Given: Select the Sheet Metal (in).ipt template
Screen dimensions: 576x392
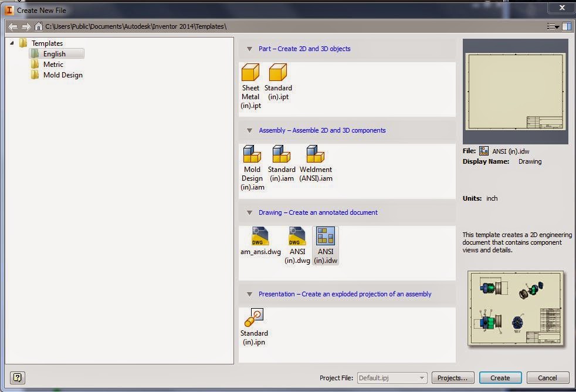Looking at the screenshot, I should coord(250,86).
